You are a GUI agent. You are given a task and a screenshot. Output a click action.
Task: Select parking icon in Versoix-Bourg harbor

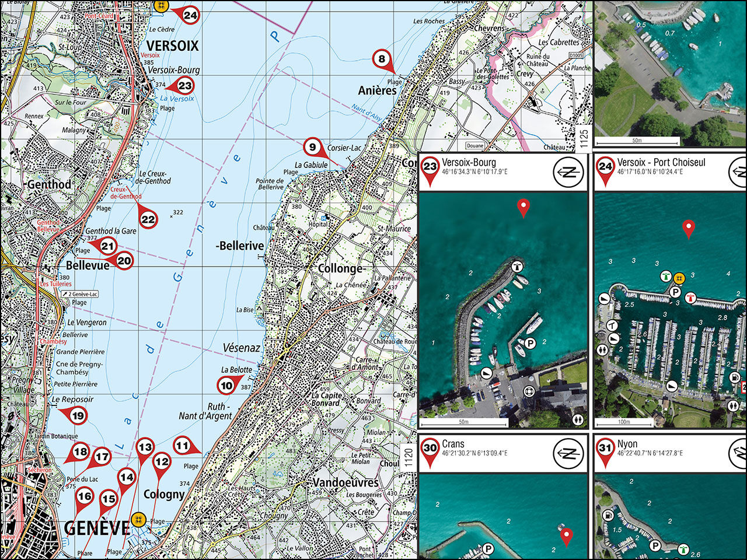pos(530,343)
